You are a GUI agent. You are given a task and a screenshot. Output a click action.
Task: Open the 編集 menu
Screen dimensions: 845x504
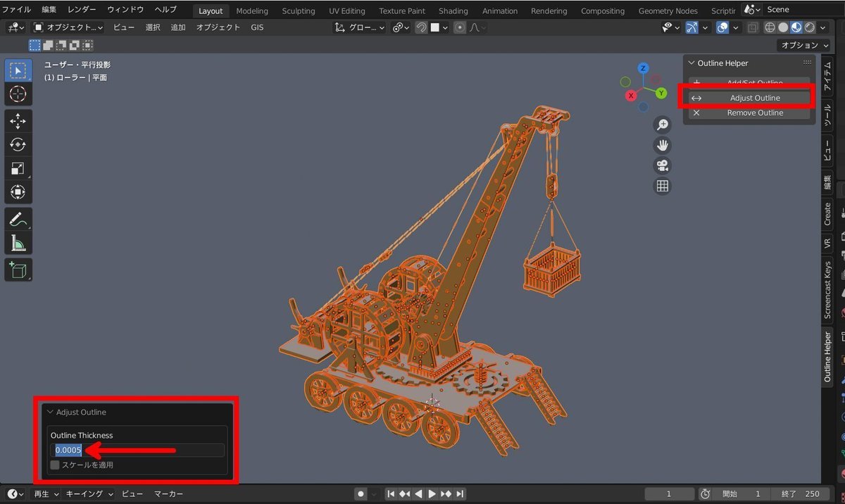click(x=49, y=10)
